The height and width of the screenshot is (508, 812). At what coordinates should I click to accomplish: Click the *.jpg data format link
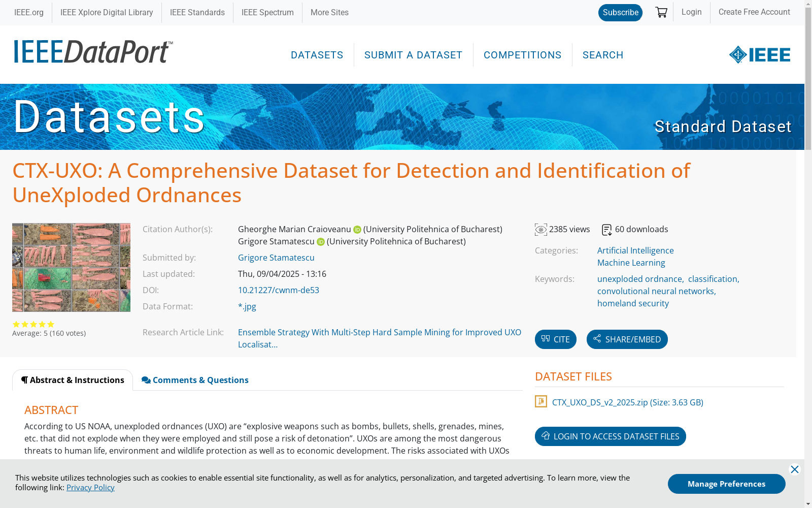pos(247,306)
